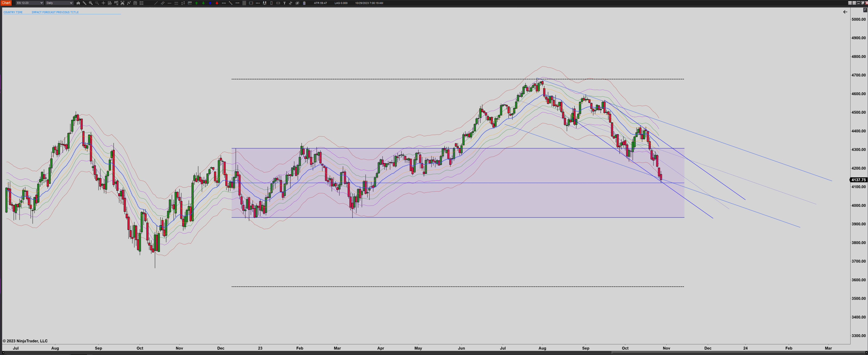The image size is (868, 355).
Task: Select the blue arrow marker tool
Action: coord(210,3)
